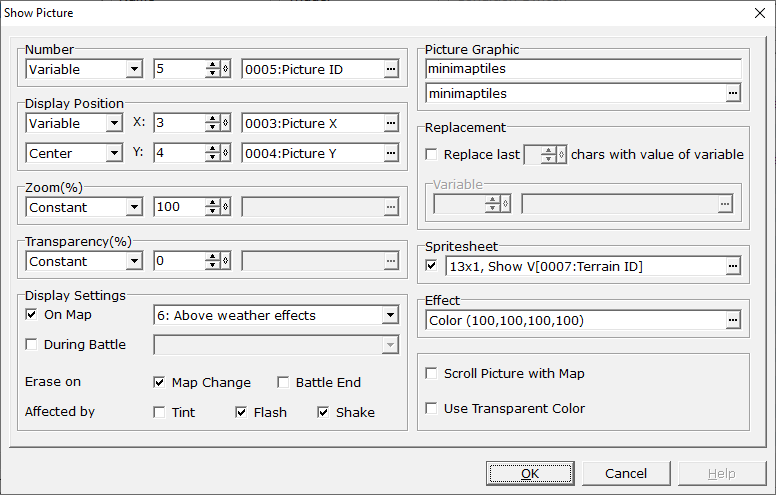Click the Cancel button

pos(626,474)
